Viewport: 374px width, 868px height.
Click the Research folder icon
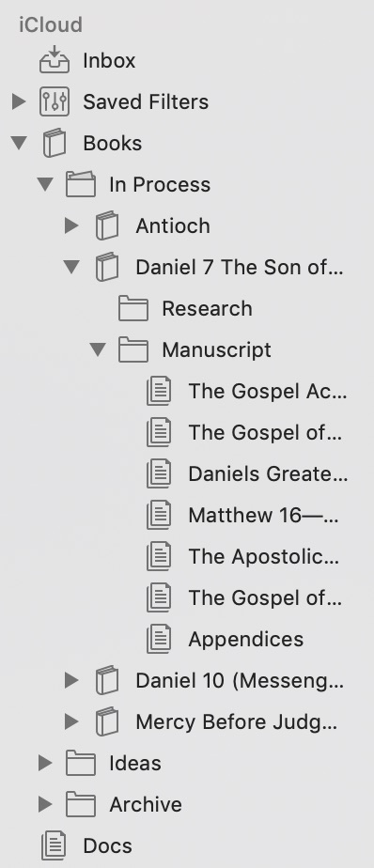(133, 308)
